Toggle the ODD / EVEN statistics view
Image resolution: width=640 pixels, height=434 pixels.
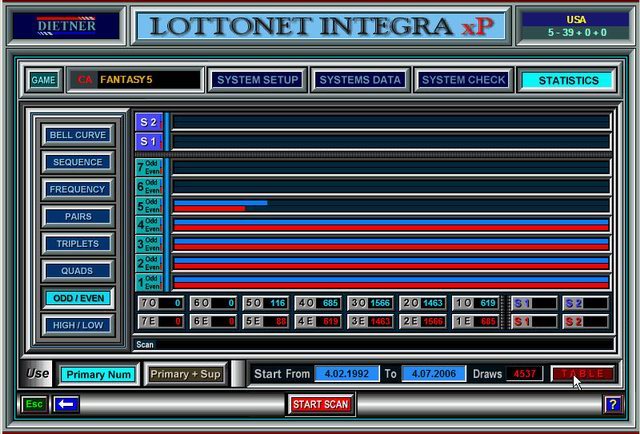click(x=78, y=298)
